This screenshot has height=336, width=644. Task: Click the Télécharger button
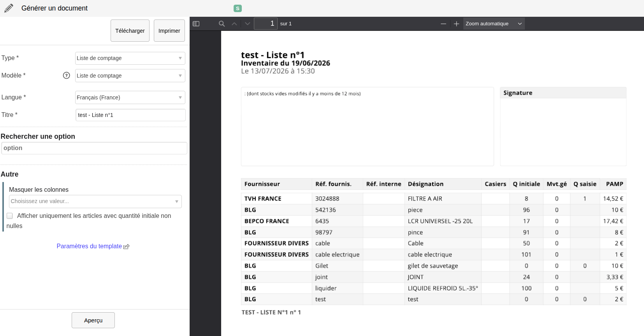(130, 31)
